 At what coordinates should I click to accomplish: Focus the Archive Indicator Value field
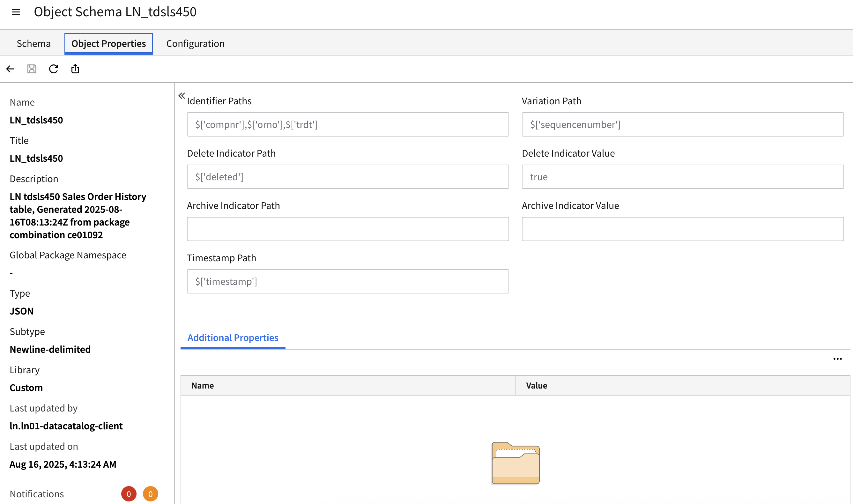[x=683, y=229]
